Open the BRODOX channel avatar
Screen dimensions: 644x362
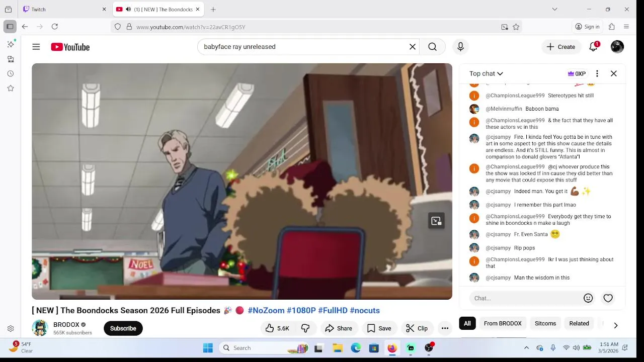(x=40, y=328)
